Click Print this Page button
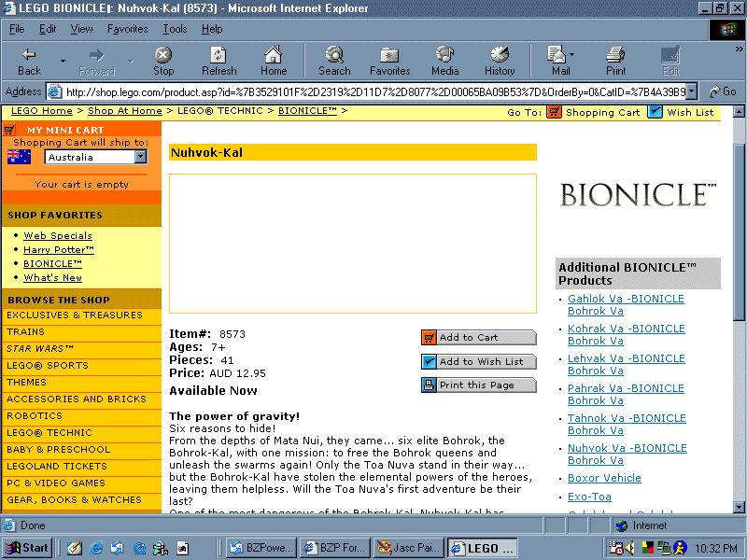Viewport: 747px width, 560px height. tap(479, 385)
